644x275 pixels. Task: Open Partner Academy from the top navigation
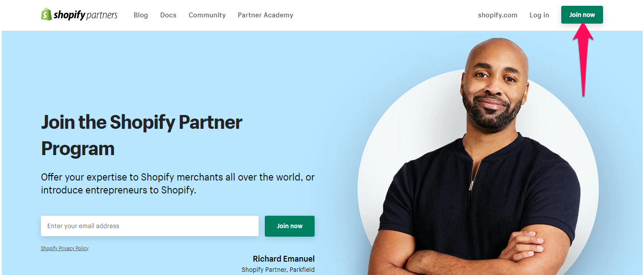(x=265, y=15)
